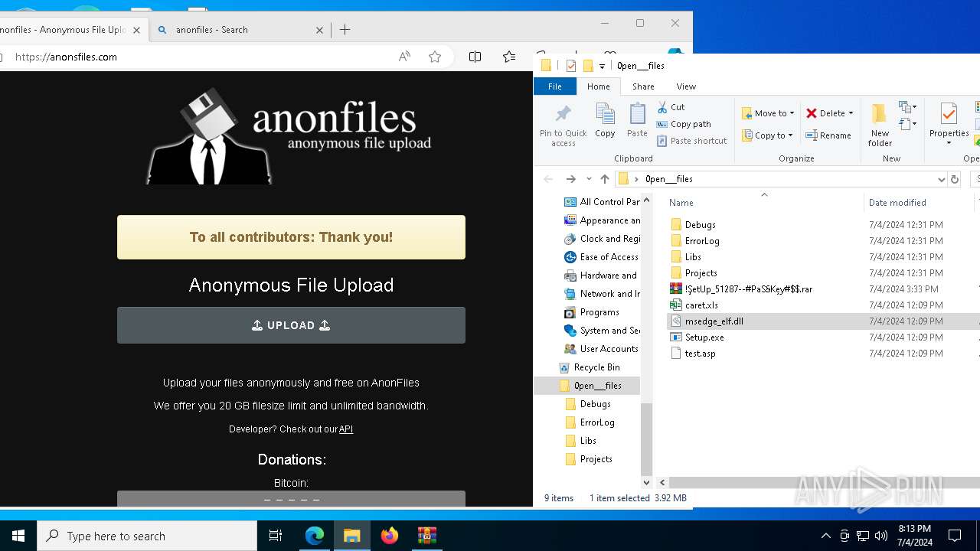Create a New folder
Screen dimensions: 980x551
[x=880, y=126]
